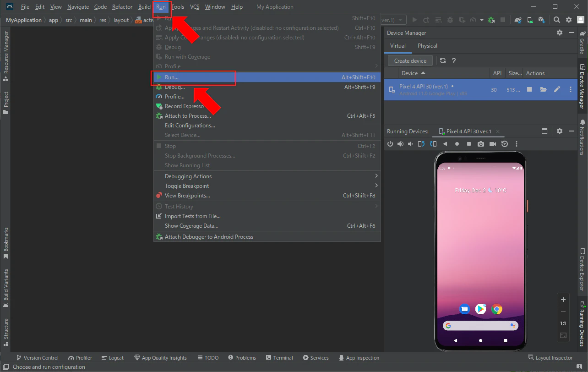Toggle the Resource Manager tool window
Screen dimensions: 588x372
(6, 56)
